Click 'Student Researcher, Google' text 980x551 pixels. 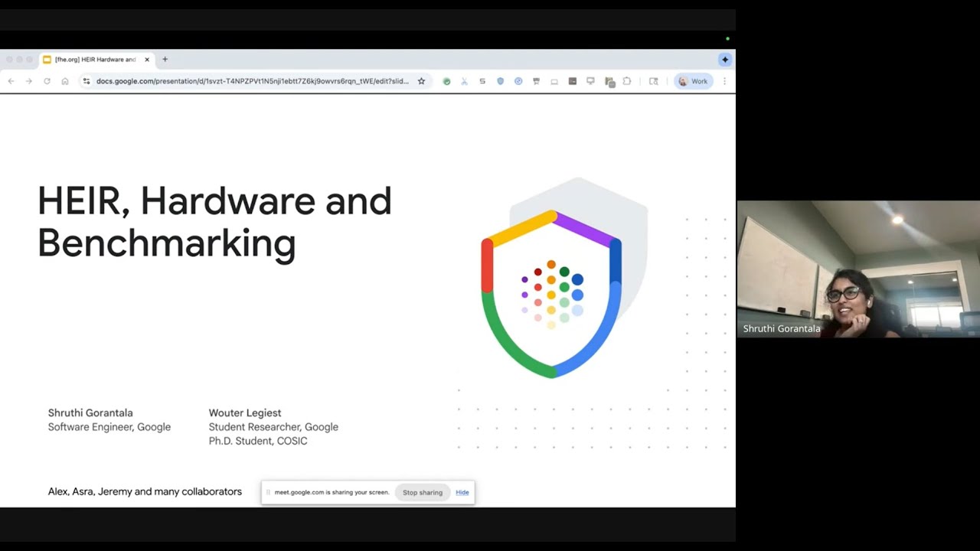(273, 427)
